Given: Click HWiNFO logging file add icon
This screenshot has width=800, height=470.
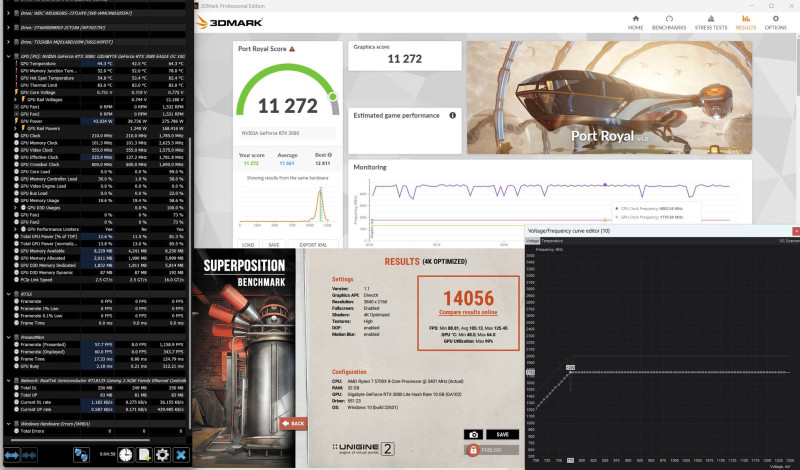Looking at the screenshot, I should (x=144, y=455).
